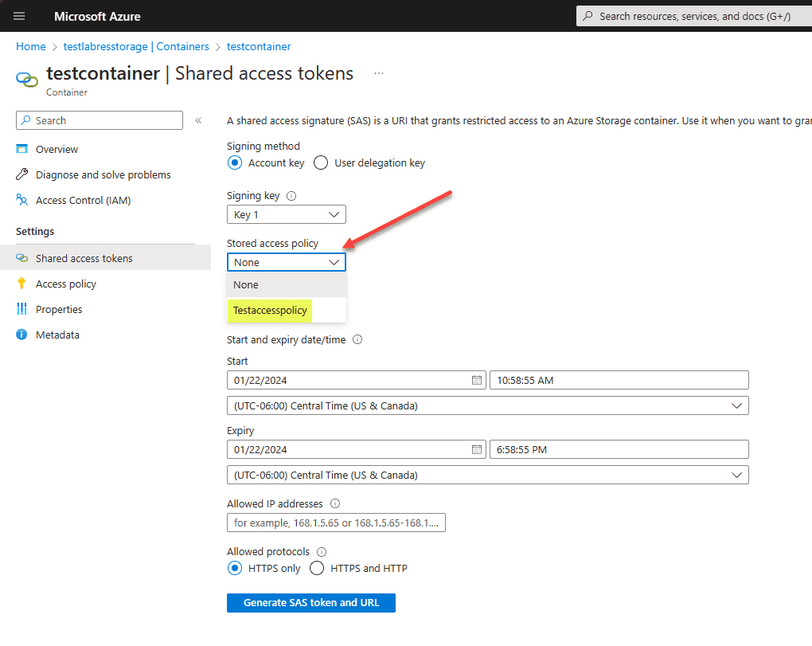Focus the global search resources field
812x646 pixels.
[x=694, y=16]
